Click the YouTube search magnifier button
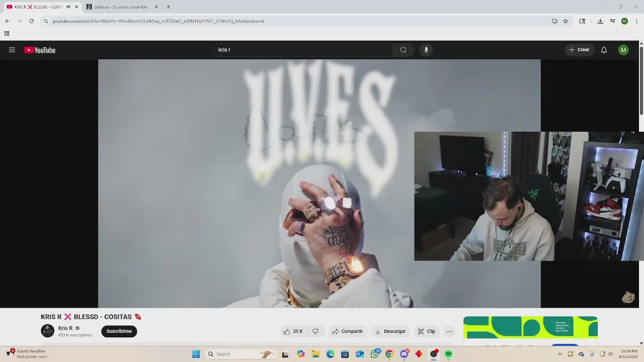Viewport: 644px width, 362px height. point(403,50)
